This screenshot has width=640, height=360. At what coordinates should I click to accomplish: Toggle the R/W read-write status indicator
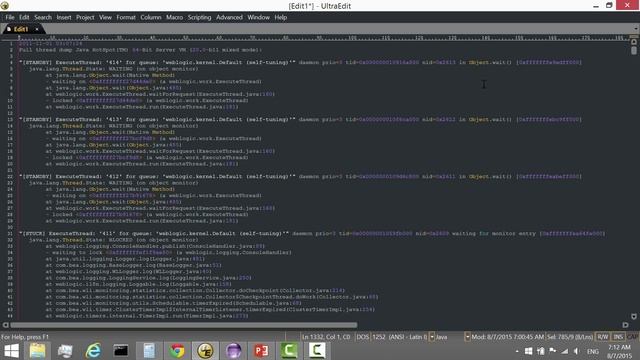(x=602, y=337)
